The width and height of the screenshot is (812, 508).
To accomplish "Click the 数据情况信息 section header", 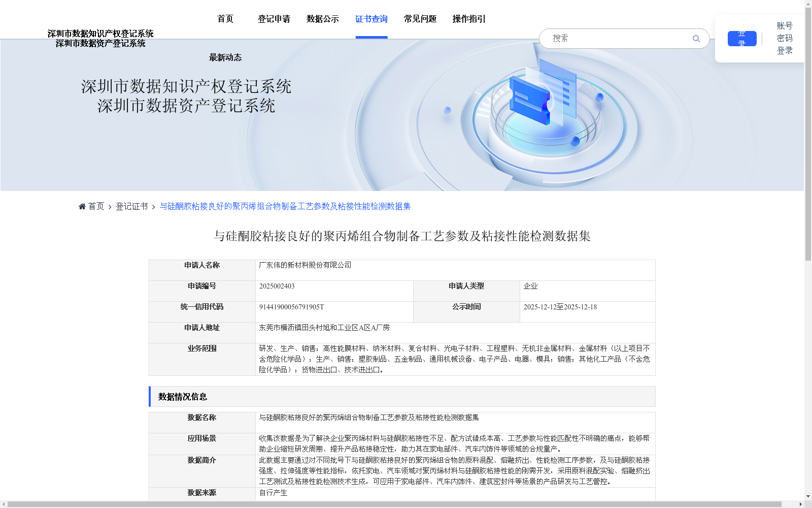I will [402, 397].
